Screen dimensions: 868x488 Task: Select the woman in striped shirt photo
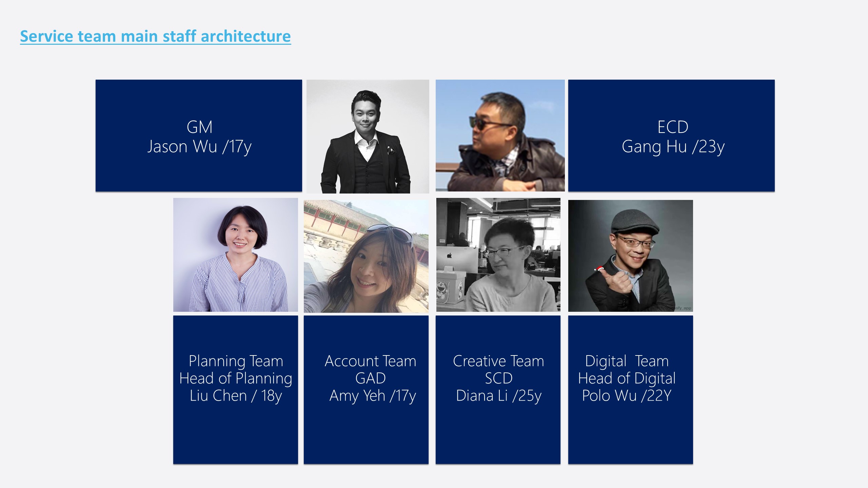click(x=235, y=255)
